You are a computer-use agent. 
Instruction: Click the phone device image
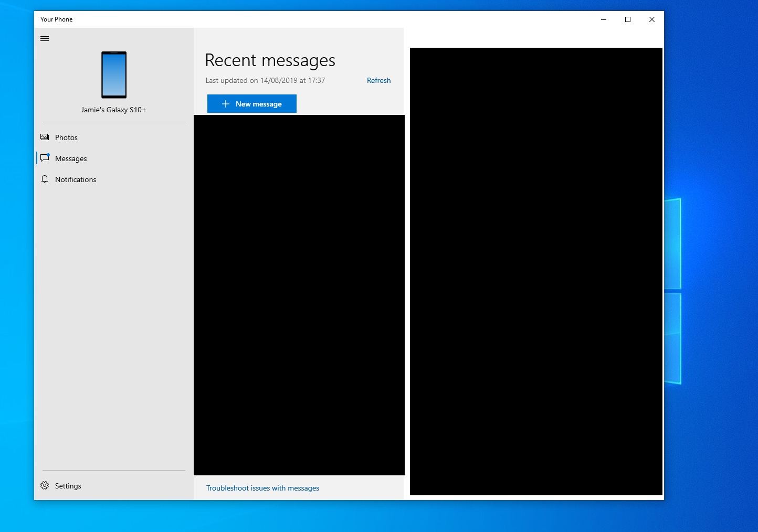coord(114,75)
